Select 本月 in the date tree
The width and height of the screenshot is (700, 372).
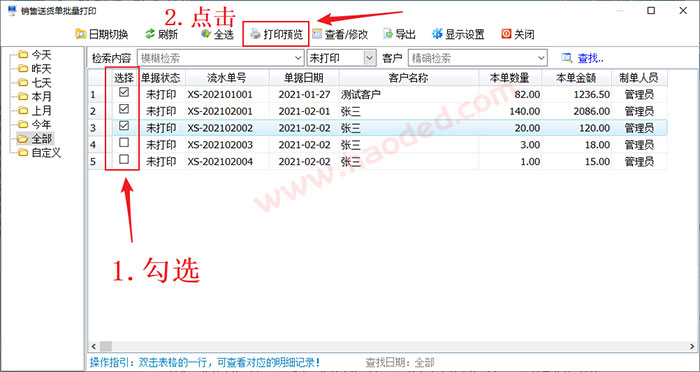[x=42, y=96]
